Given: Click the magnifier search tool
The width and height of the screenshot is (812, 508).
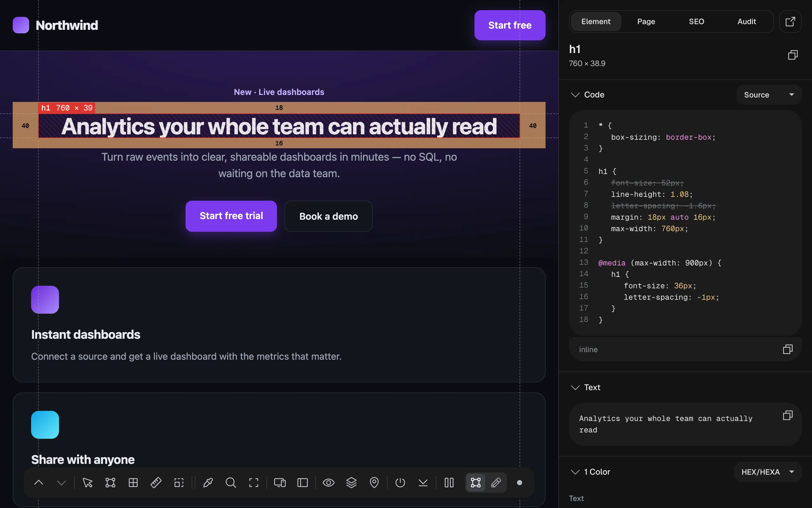Looking at the screenshot, I should pyautogui.click(x=231, y=483).
